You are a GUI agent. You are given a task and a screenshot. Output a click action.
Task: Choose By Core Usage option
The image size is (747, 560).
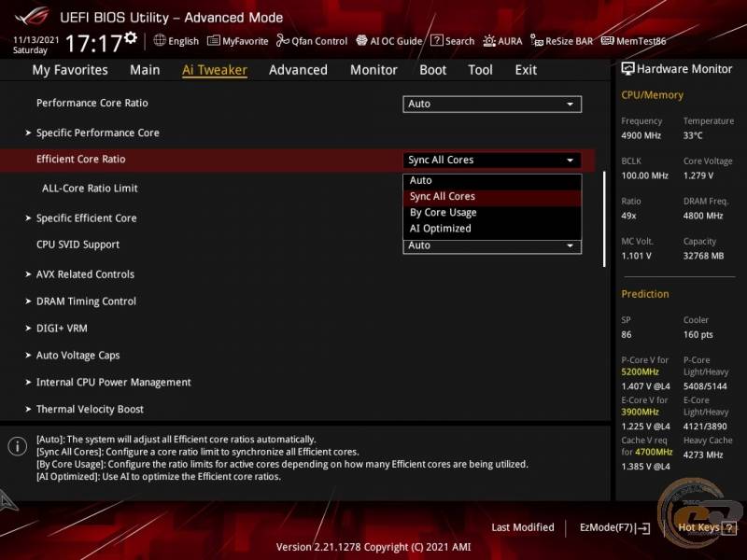click(x=492, y=213)
